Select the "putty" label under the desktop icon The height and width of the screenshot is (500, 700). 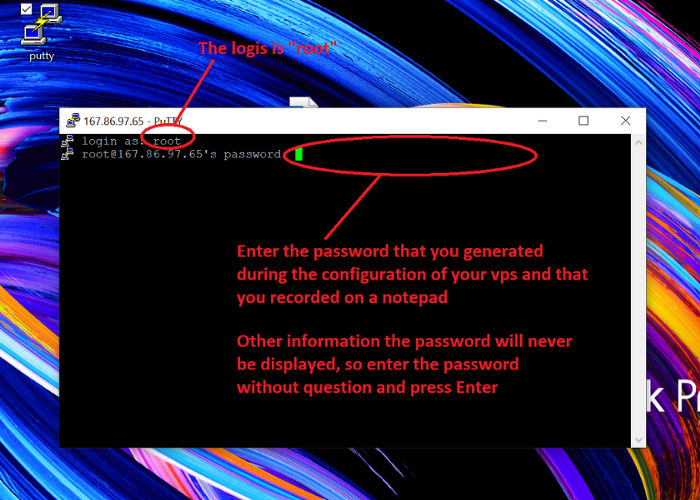click(42, 57)
